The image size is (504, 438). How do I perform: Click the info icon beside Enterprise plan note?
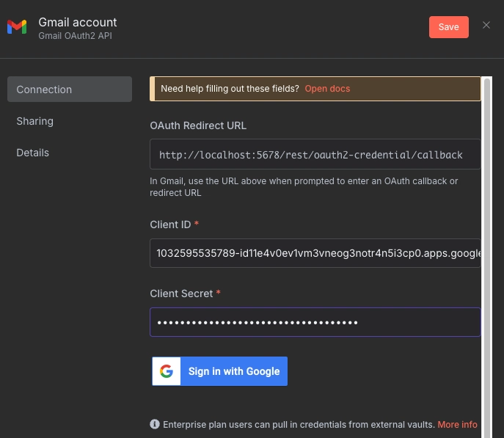[x=155, y=424]
